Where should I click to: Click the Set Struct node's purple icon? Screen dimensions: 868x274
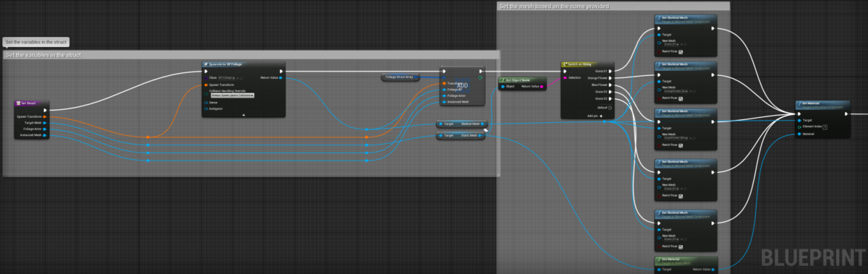17,103
